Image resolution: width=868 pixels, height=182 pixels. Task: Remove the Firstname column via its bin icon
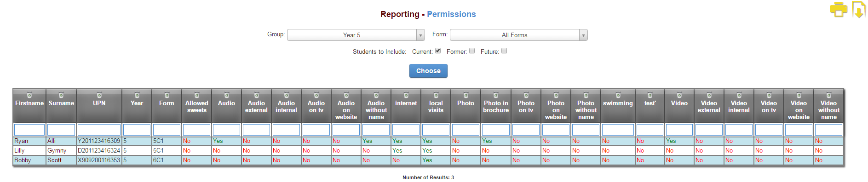[x=29, y=95]
